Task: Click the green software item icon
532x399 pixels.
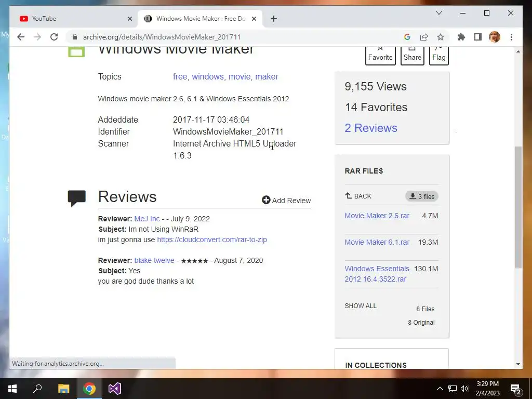Action: point(76,52)
